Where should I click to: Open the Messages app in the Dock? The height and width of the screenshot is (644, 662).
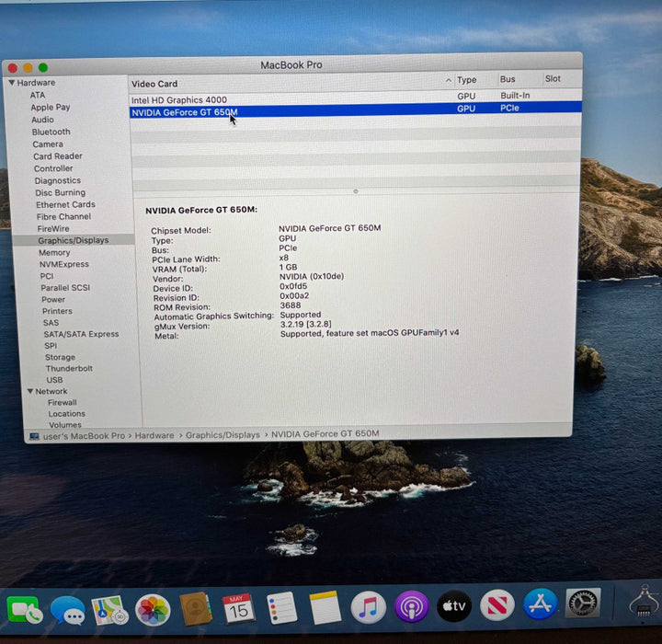(x=67, y=610)
